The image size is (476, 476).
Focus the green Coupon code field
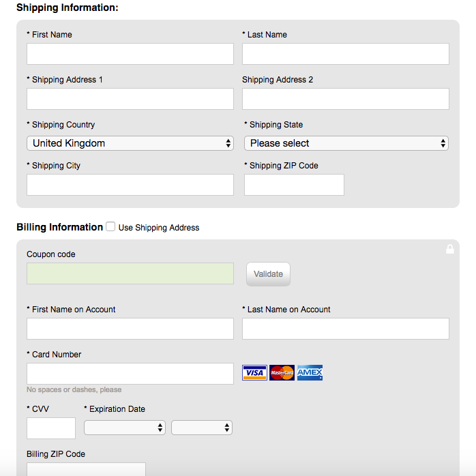click(x=130, y=273)
